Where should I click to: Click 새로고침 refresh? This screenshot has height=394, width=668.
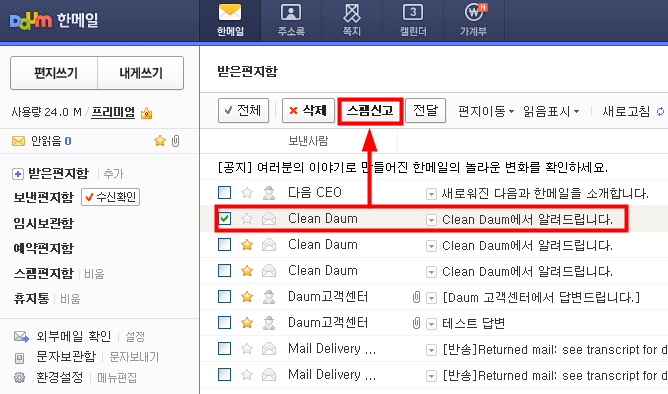[x=633, y=112]
